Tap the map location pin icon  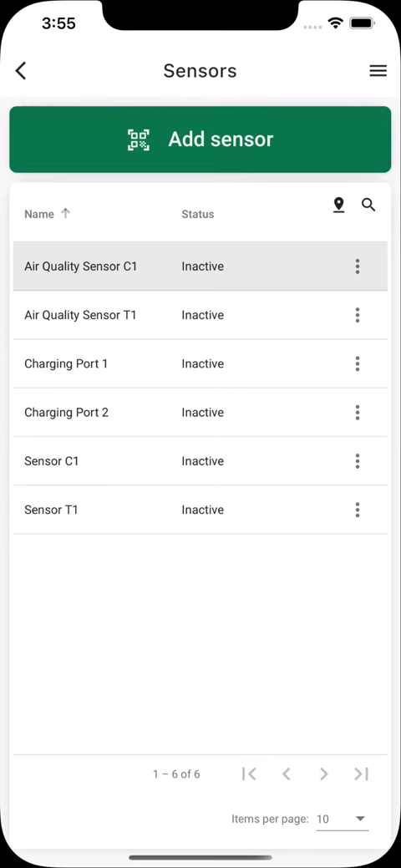pos(339,205)
